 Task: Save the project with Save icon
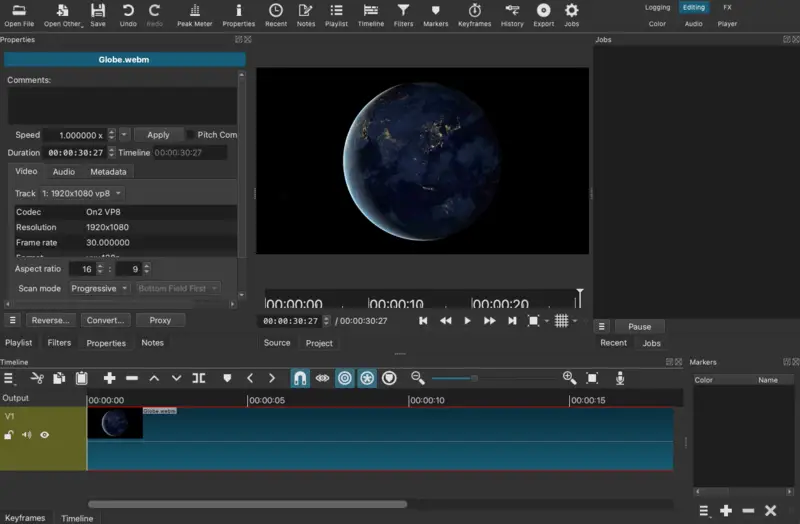coord(97,15)
